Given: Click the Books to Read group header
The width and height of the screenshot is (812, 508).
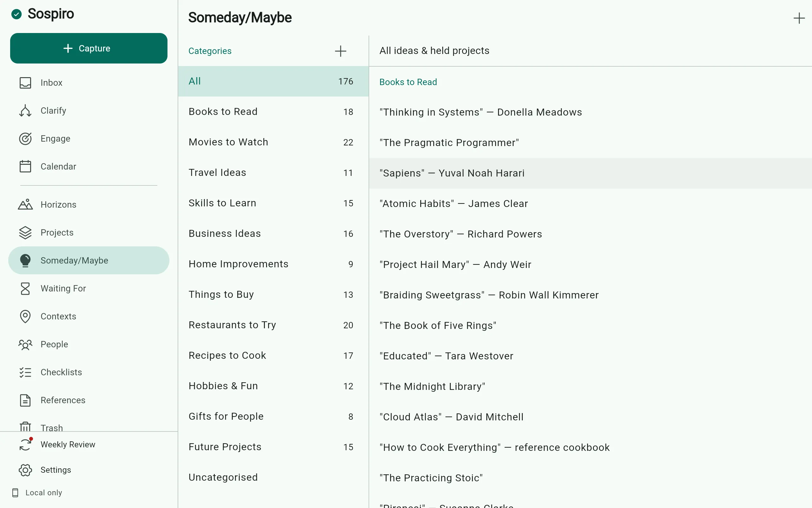Looking at the screenshot, I should 408,82.
